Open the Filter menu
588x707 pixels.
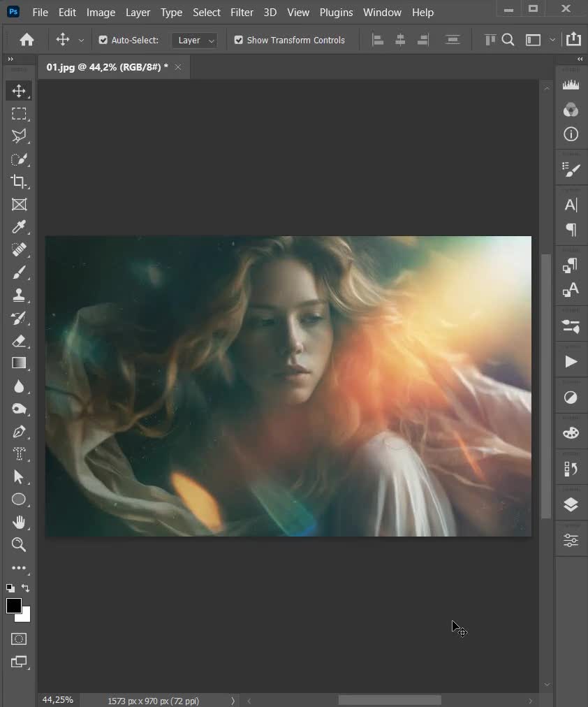(x=242, y=12)
